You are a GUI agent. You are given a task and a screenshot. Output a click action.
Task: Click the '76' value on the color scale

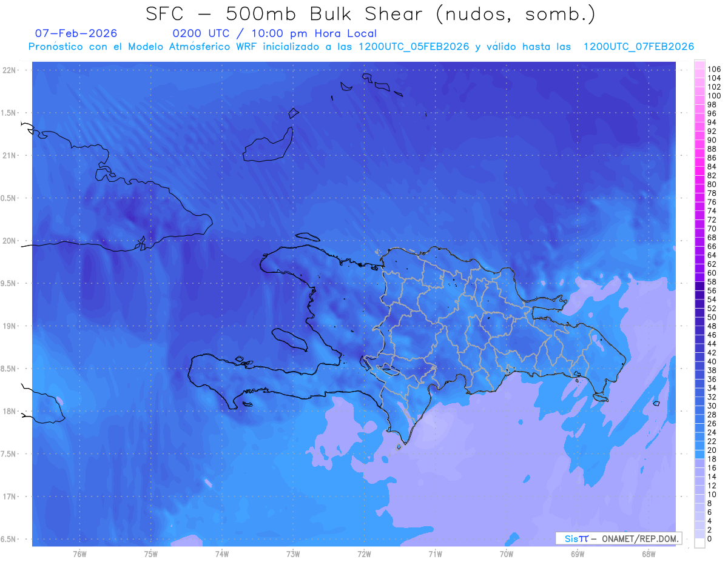(x=712, y=202)
